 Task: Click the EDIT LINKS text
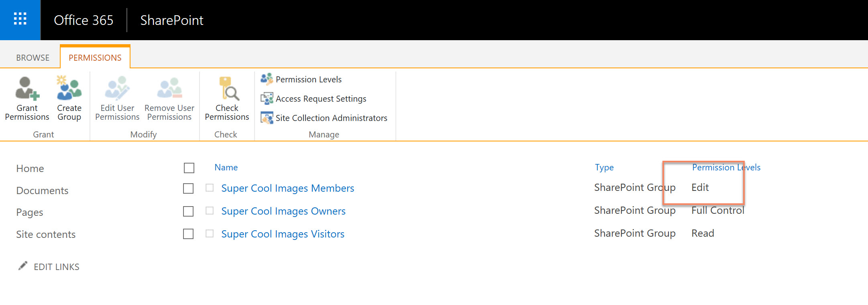[57, 267]
